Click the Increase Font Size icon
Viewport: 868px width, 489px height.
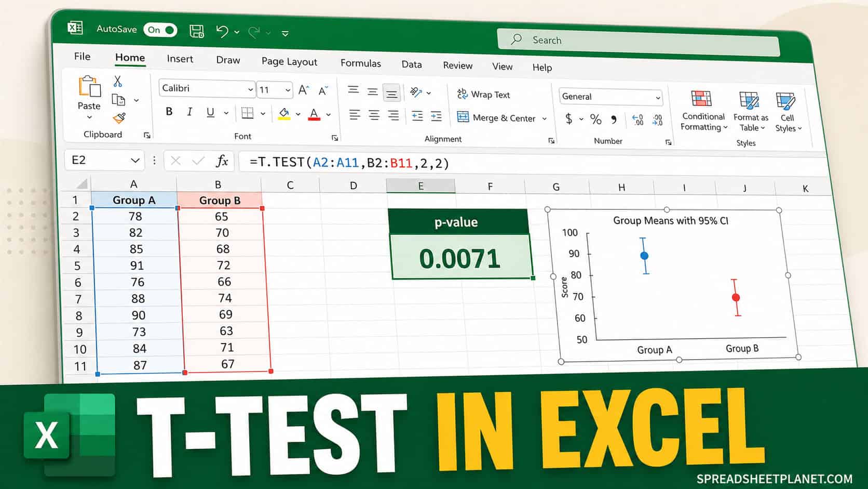(304, 90)
